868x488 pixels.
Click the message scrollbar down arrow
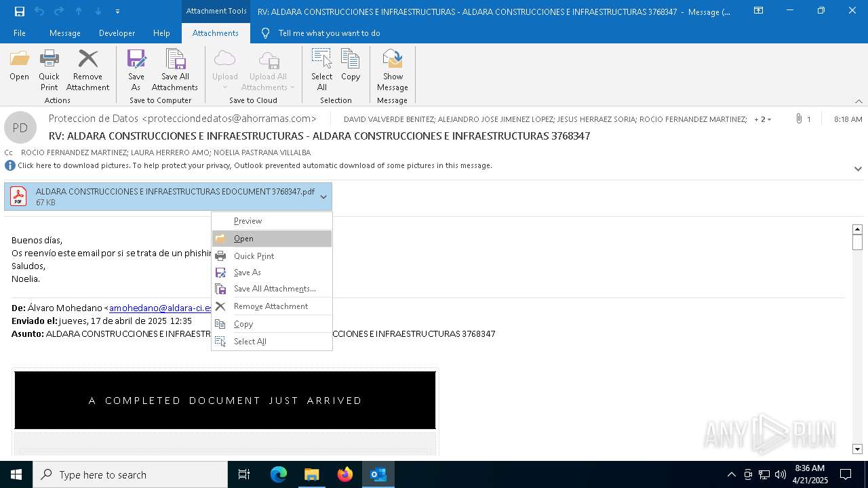[857, 449]
